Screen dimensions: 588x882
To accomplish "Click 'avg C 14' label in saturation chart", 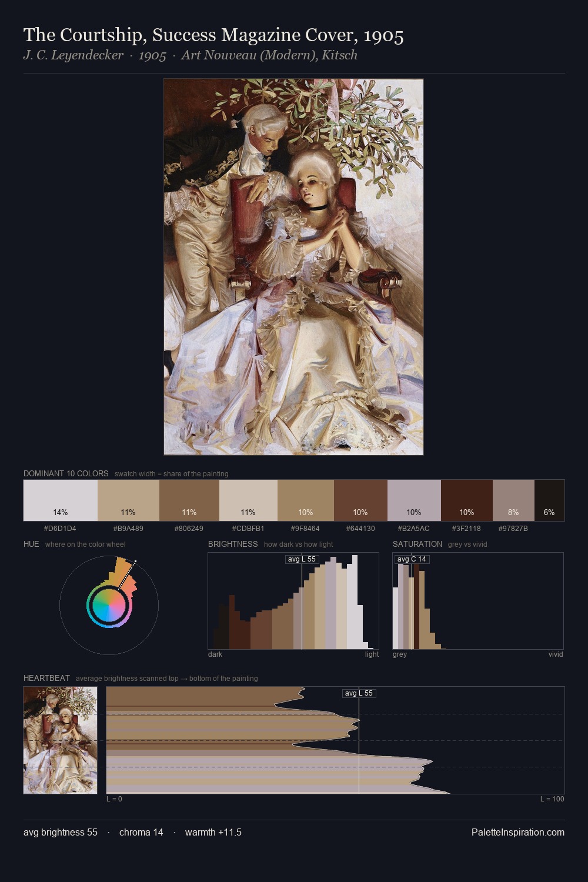I will [x=412, y=559].
